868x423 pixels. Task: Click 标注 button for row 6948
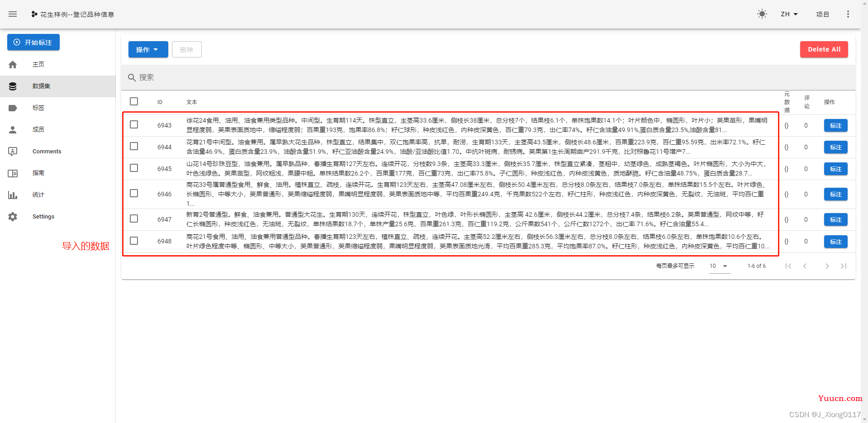pos(835,242)
